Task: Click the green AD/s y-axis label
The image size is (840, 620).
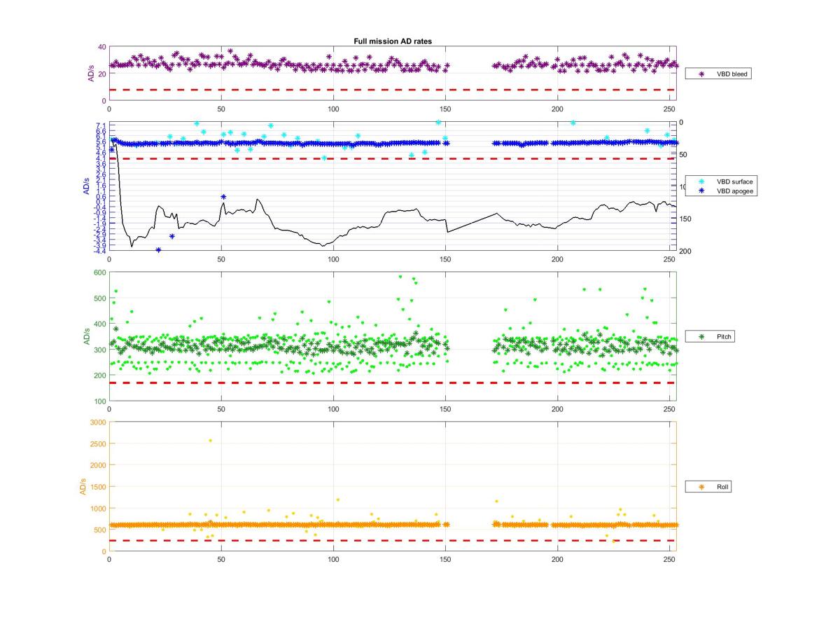Action: click(87, 336)
